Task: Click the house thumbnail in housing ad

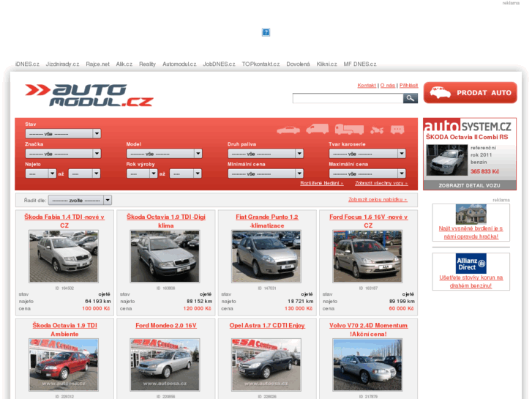Action: tap(471, 214)
